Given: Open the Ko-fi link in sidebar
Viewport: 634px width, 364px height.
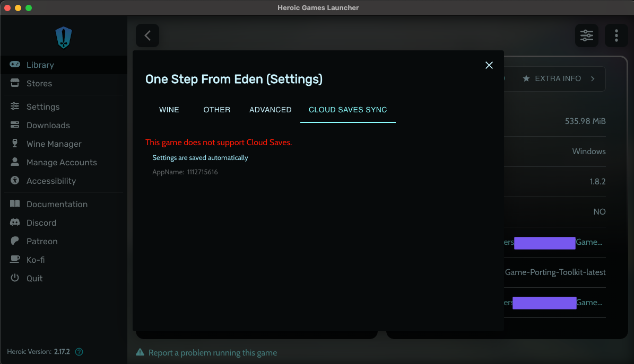Looking at the screenshot, I should (64, 260).
